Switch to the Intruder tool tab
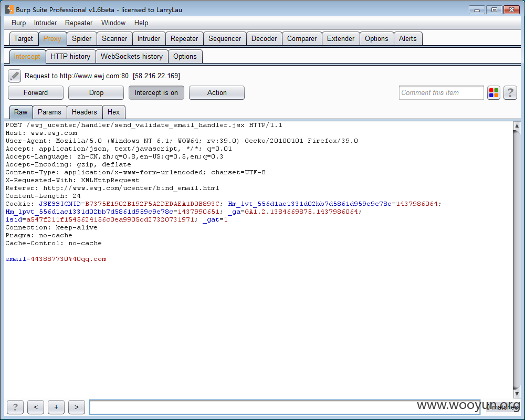This screenshot has height=420, width=525. pyautogui.click(x=149, y=38)
